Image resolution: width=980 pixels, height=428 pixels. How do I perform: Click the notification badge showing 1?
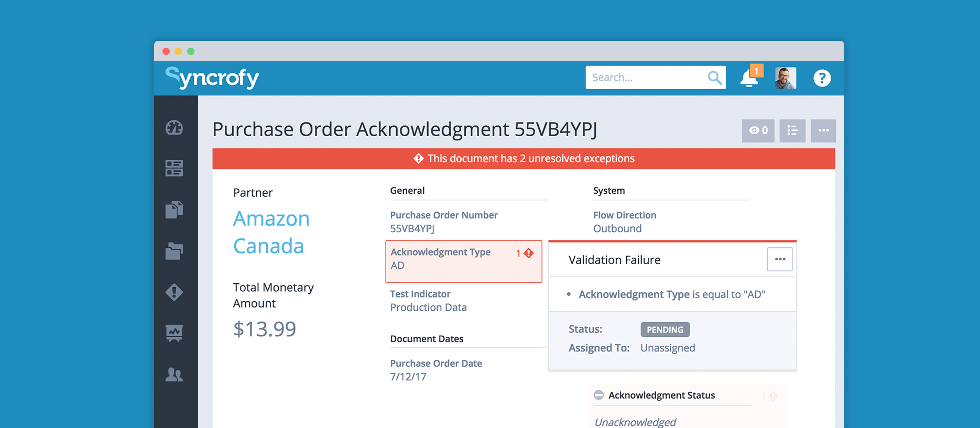click(x=756, y=71)
